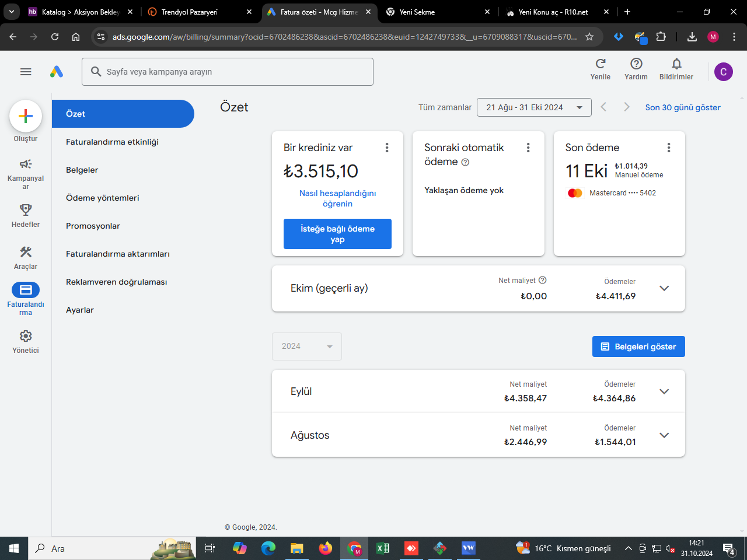
Task: Open Araçlar tools icon
Action: [26, 252]
